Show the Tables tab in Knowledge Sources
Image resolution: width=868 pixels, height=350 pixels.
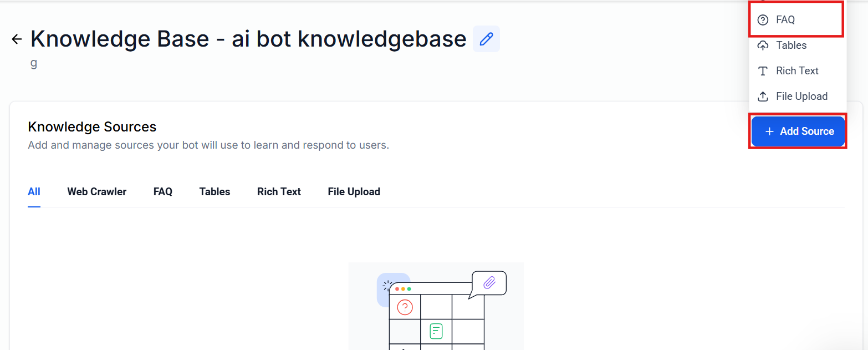(215, 192)
